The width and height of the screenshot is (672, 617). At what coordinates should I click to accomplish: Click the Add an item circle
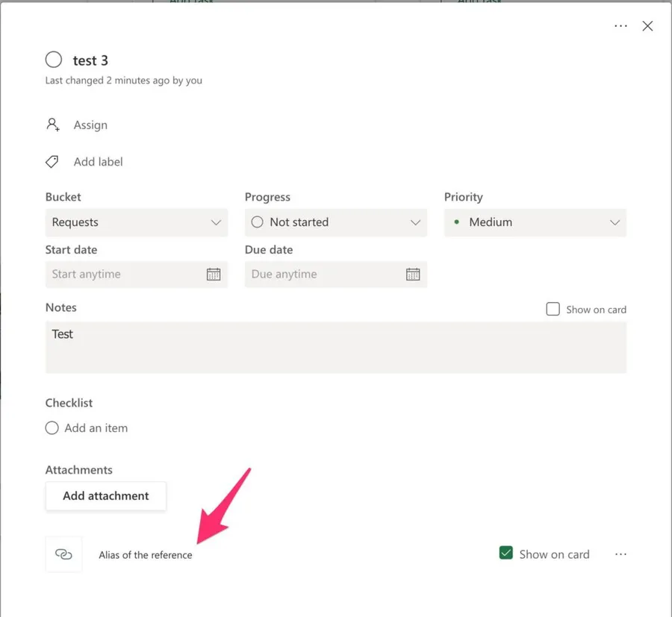click(52, 428)
